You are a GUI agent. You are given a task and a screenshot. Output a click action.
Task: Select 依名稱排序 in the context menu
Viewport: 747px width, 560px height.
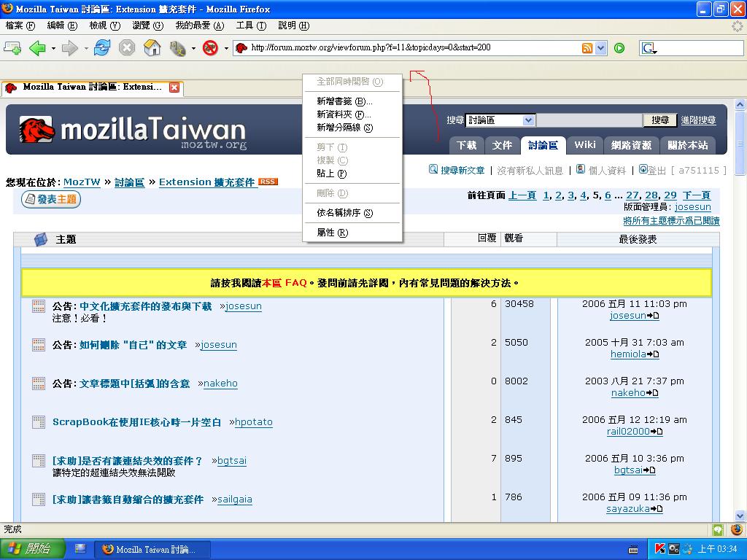click(344, 213)
